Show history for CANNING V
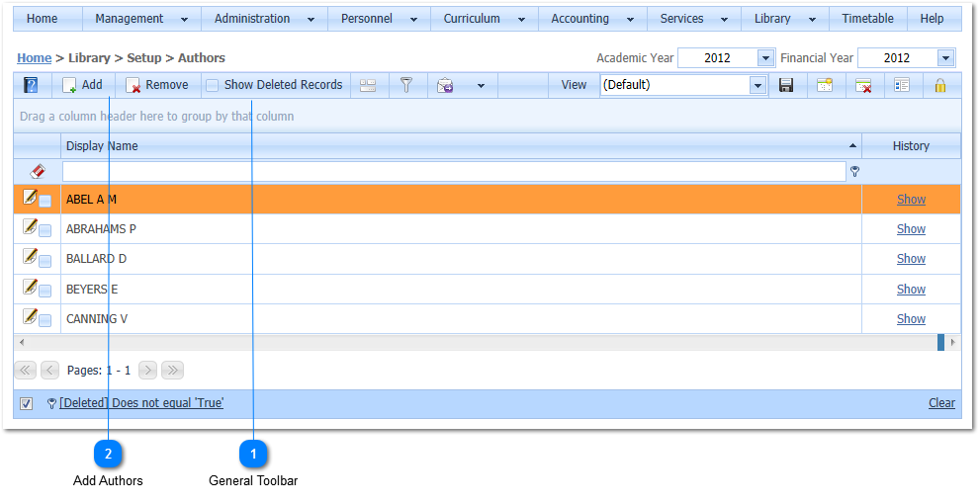 click(x=911, y=319)
